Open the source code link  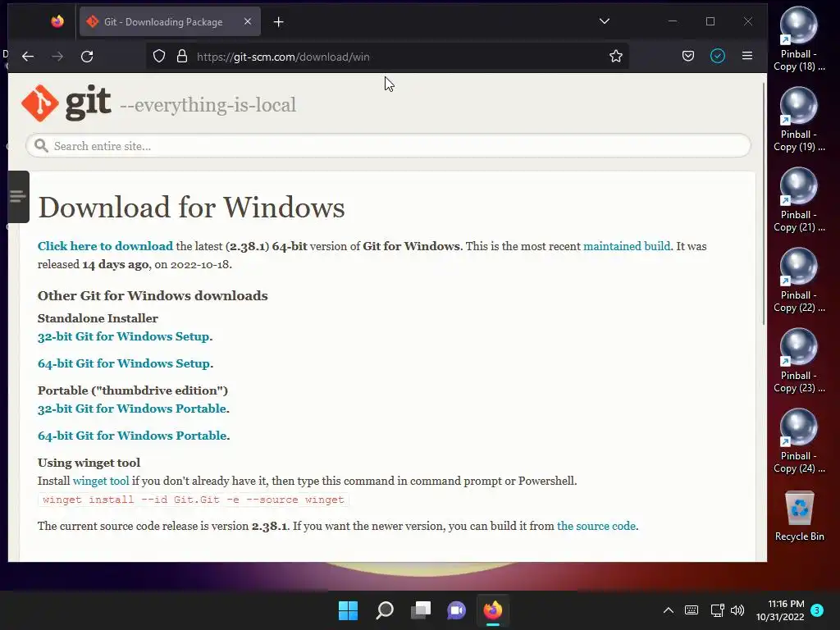(x=596, y=526)
